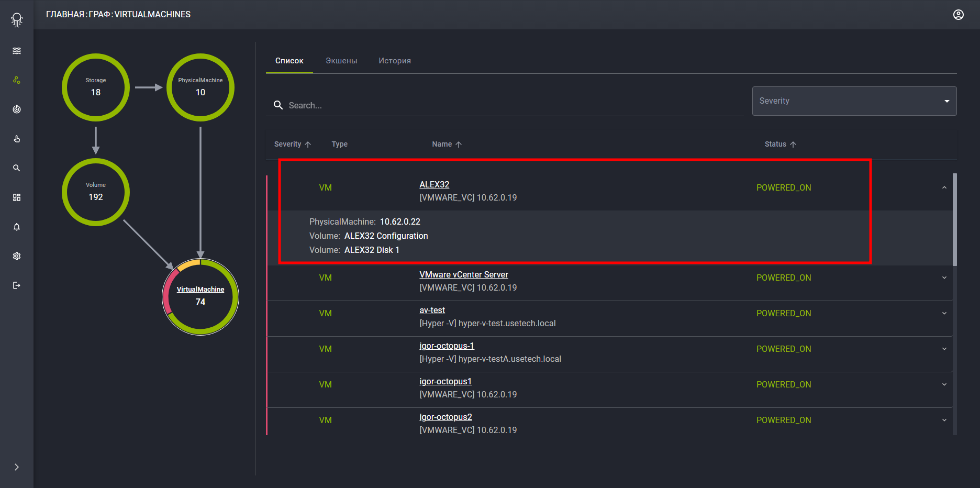Open the VMware vCenter Server link
Screen dimensions: 980x488
464,274
